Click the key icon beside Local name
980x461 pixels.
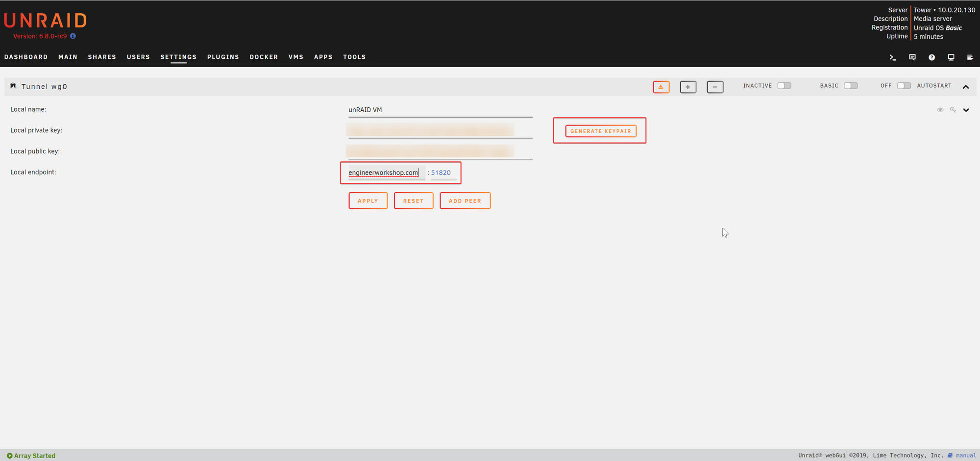953,110
